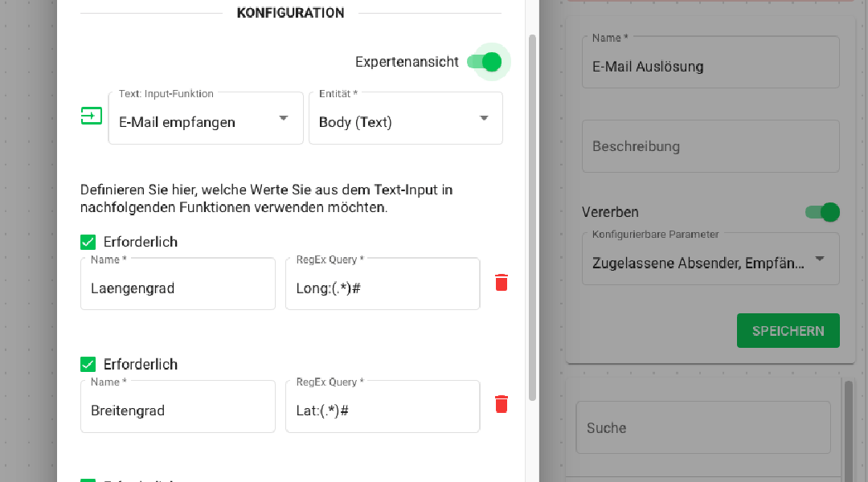This screenshot has width=868, height=482.
Task: Uncheck Erforderlich for Breitengrad
Action: pyautogui.click(x=88, y=364)
